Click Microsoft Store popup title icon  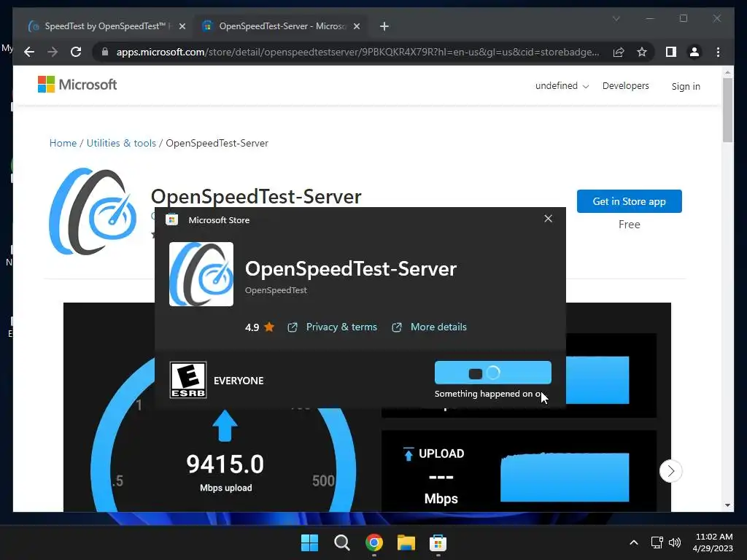(x=171, y=219)
